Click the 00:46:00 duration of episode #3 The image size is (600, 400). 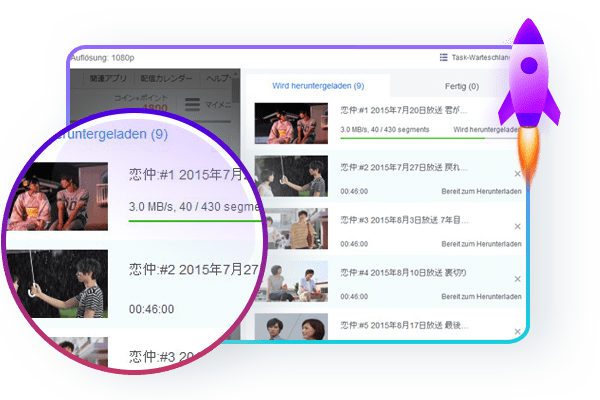point(354,244)
